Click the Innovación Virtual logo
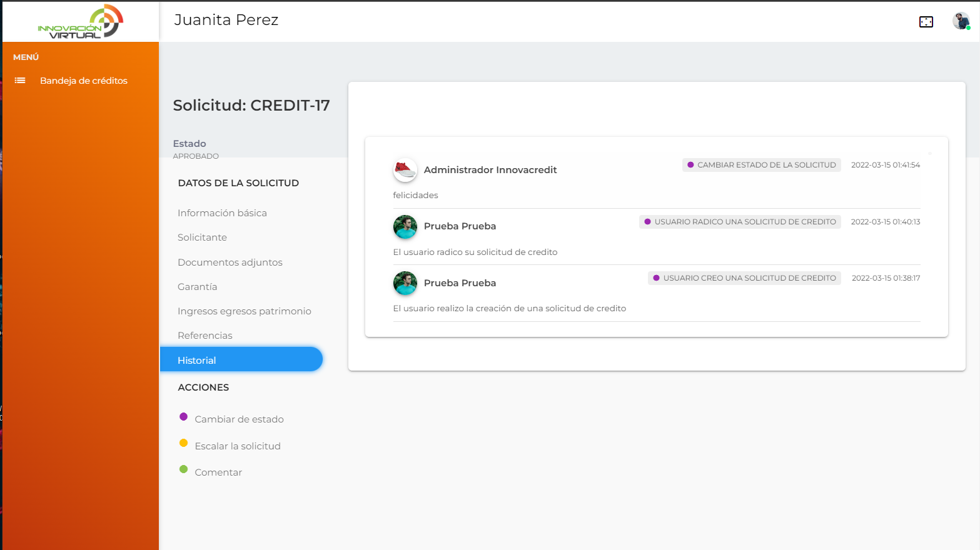This screenshot has height=550, width=980. coord(81,22)
